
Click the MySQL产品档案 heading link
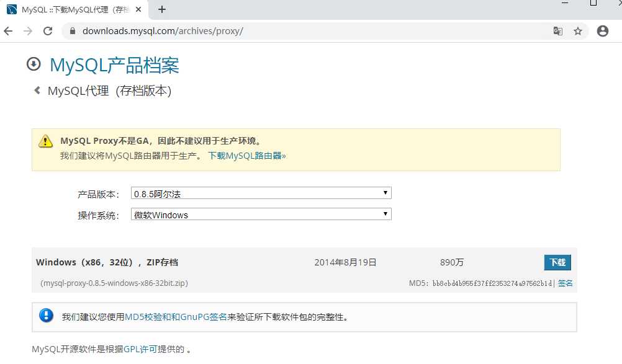click(x=114, y=65)
